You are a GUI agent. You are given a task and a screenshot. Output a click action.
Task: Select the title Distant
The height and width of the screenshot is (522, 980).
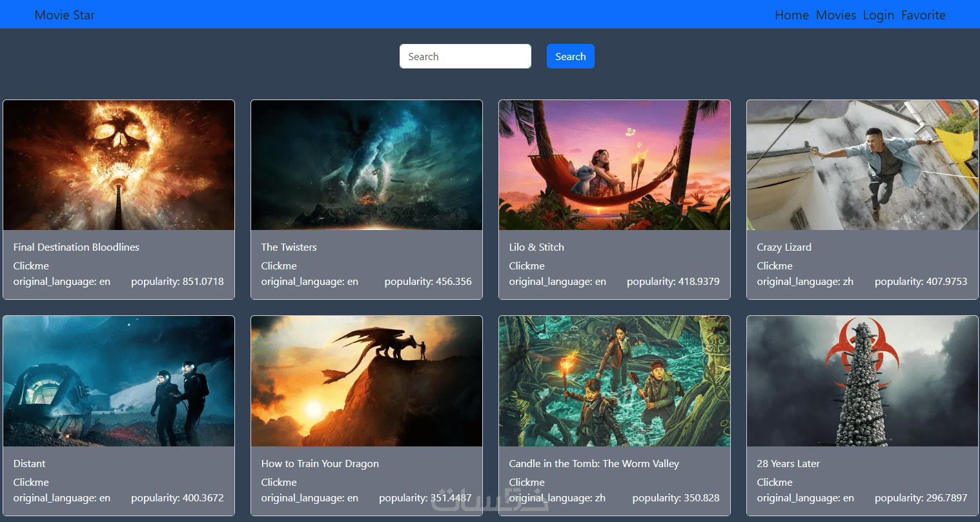pos(29,463)
